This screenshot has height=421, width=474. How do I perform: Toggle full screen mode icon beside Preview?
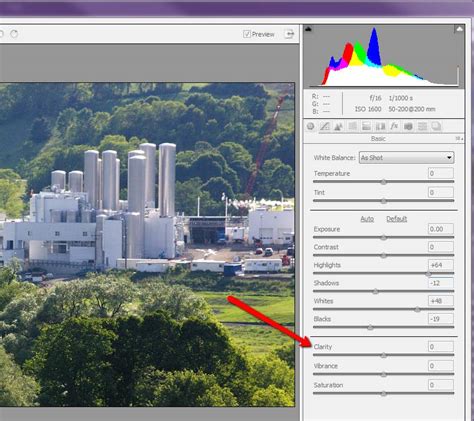pos(289,34)
